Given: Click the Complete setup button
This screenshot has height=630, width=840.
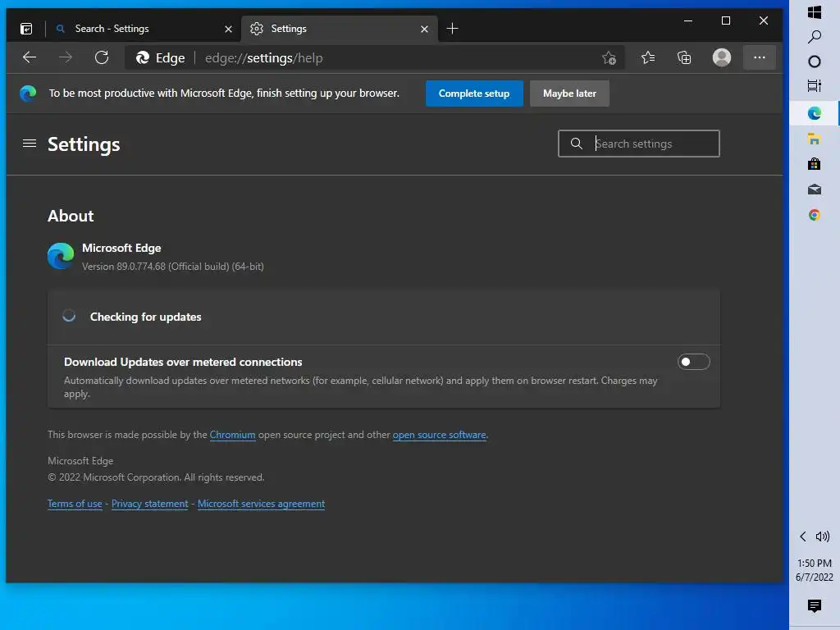Looking at the screenshot, I should [x=474, y=94].
